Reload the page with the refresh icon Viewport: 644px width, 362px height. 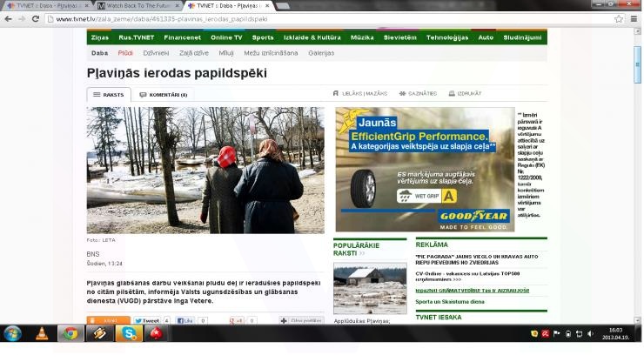[37, 18]
